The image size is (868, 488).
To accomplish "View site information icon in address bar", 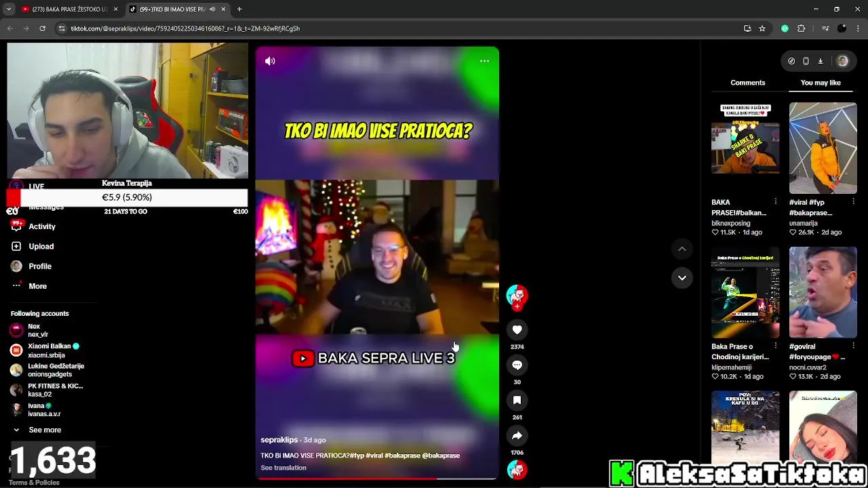I will click(62, 28).
